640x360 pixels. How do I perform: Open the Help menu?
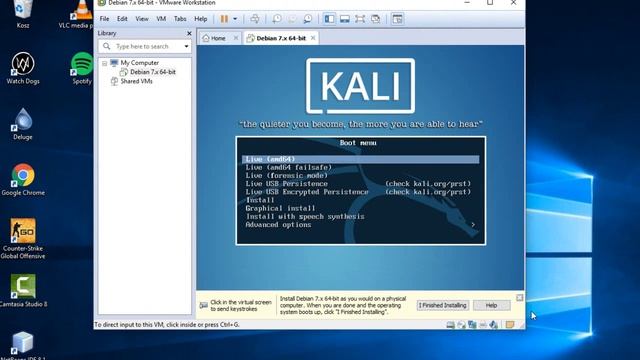click(x=200, y=19)
